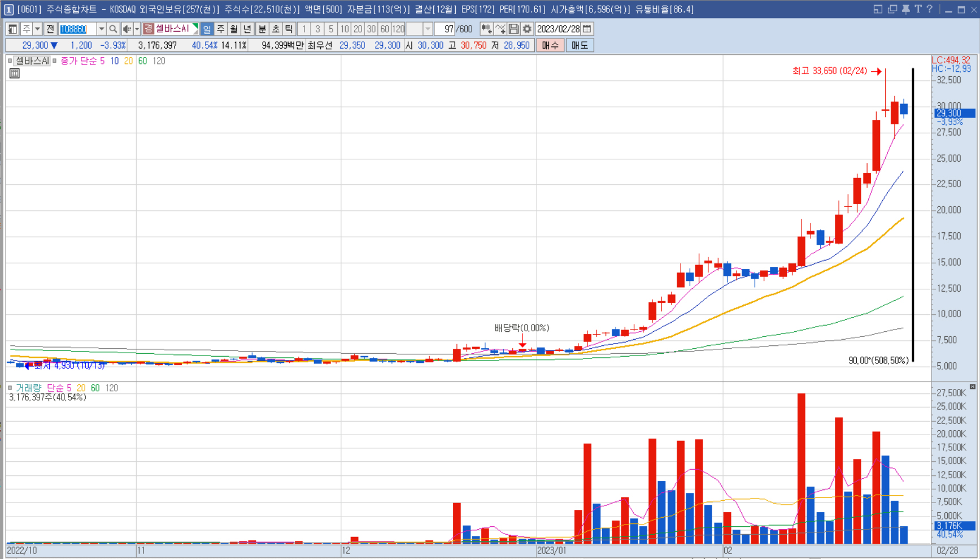
Task: Select the 10 interval button
Action: pyautogui.click(x=345, y=29)
